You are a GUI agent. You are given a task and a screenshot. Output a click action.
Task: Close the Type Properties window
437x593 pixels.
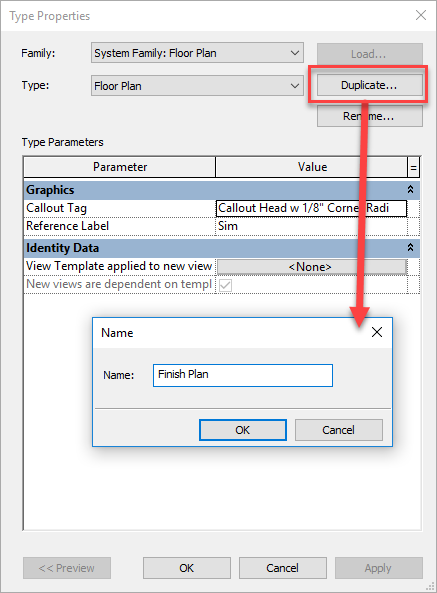click(421, 15)
